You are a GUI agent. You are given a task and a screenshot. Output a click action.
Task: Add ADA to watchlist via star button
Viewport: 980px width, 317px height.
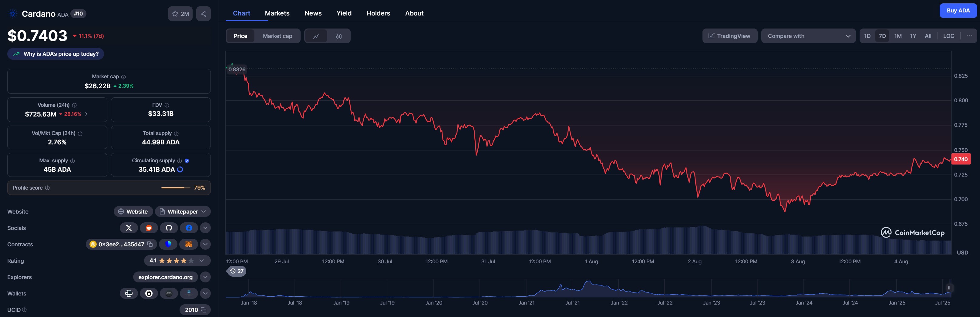pos(180,14)
